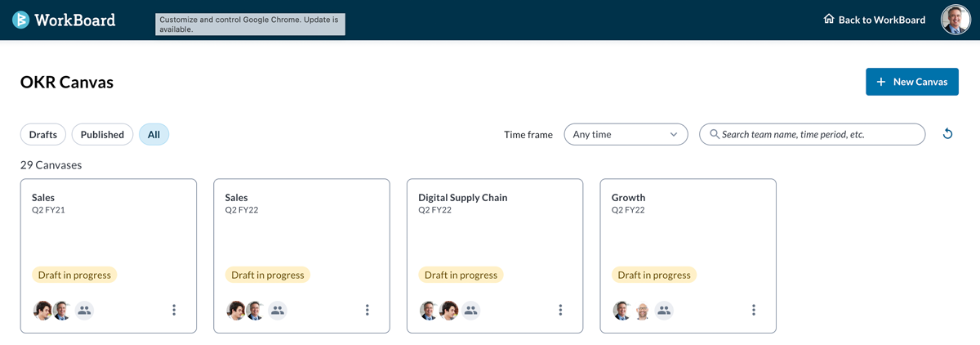Click the refresh canvases icon
This screenshot has height=345, width=980.
947,134
